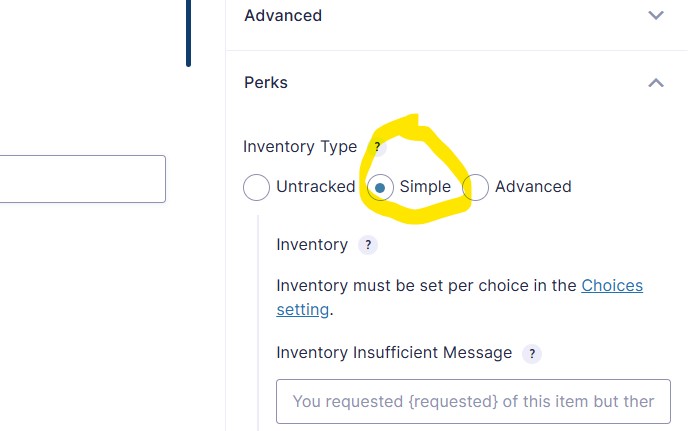Expand the Advanced section chevron

[x=656, y=15]
